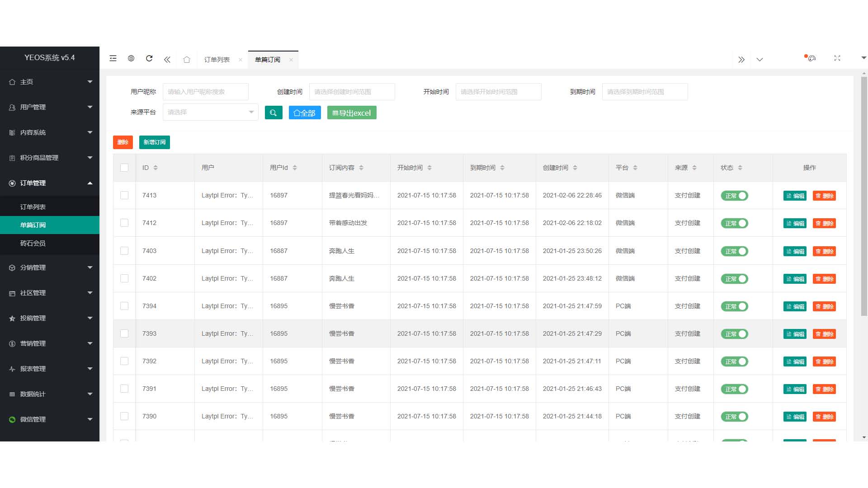Image resolution: width=868 pixels, height=488 pixels.
Task: Expand the 微信管理 sidebar menu
Action: pyautogui.click(x=50, y=419)
